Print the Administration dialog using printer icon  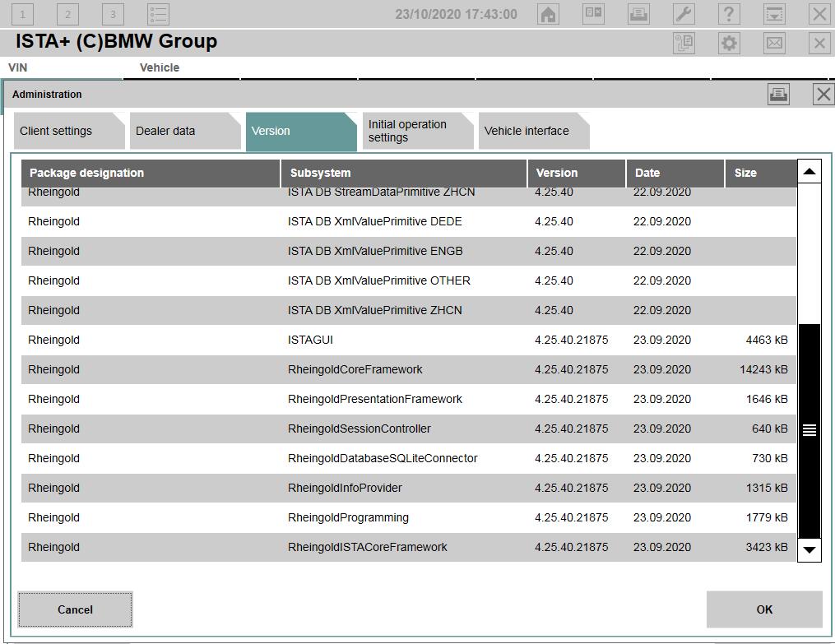[x=778, y=95]
